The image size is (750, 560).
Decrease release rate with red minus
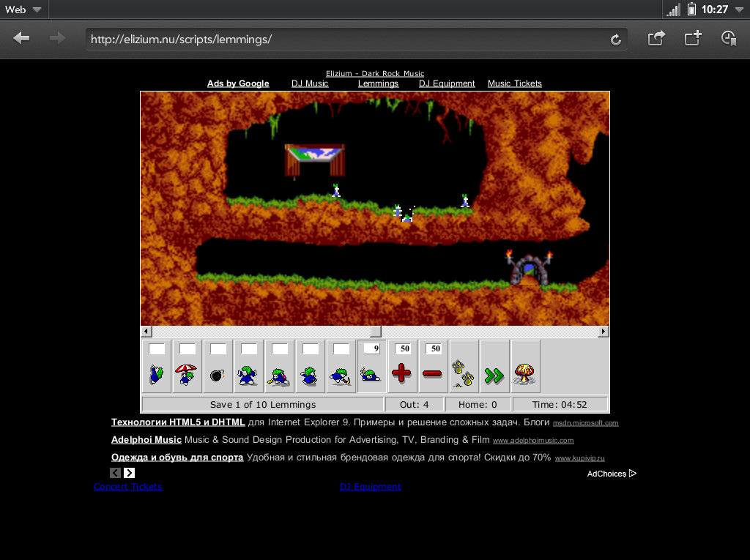(433, 367)
